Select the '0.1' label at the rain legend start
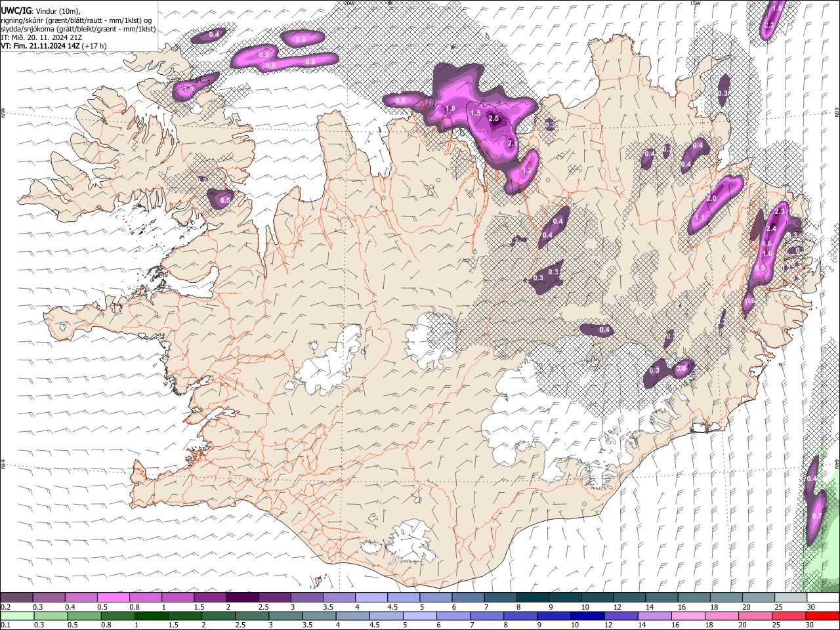Screen dimensions: 840x630 pos(5,625)
